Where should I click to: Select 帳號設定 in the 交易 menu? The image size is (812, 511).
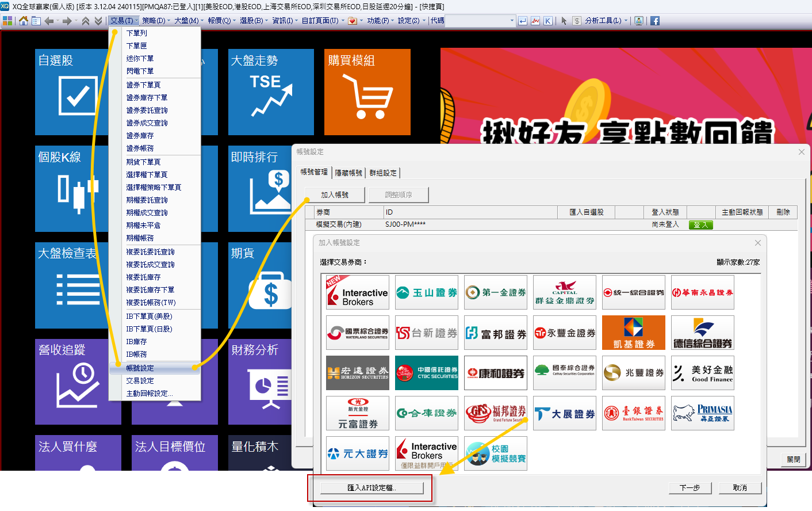point(140,368)
